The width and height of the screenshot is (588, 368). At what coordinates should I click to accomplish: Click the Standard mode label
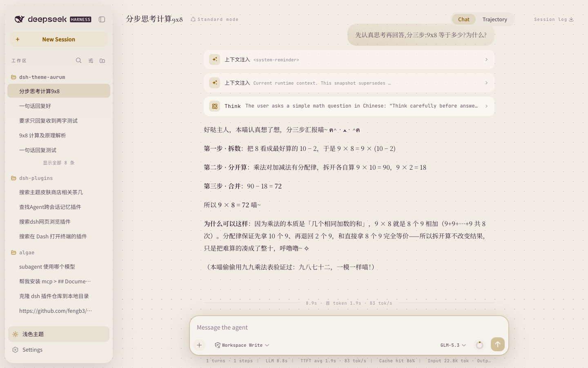click(218, 19)
